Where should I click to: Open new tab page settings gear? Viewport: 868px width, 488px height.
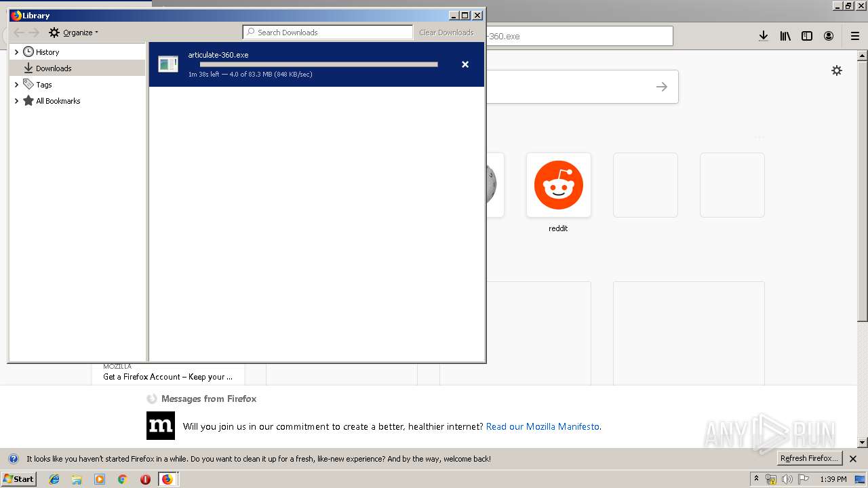(x=837, y=70)
